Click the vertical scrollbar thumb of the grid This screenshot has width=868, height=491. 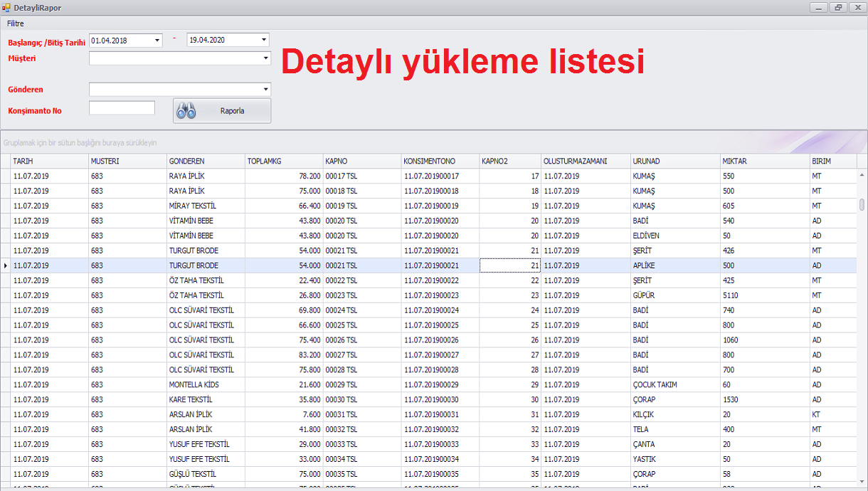coord(862,205)
